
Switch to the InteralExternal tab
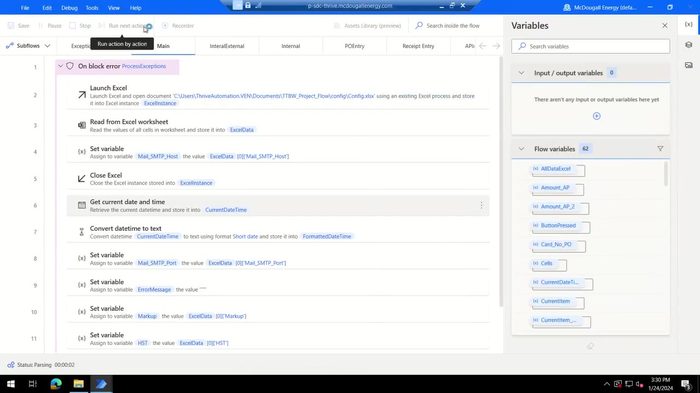click(x=227, y=46)
